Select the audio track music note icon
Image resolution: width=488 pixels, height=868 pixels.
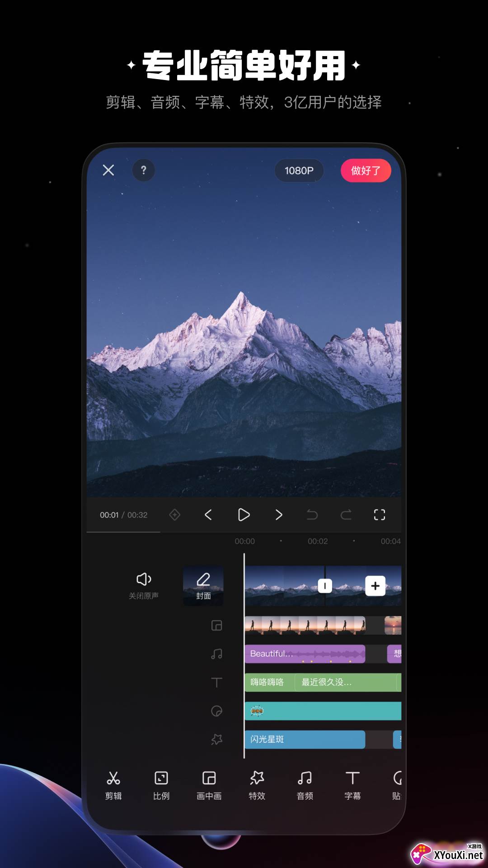pyautogui.click(x=217, y=654)
